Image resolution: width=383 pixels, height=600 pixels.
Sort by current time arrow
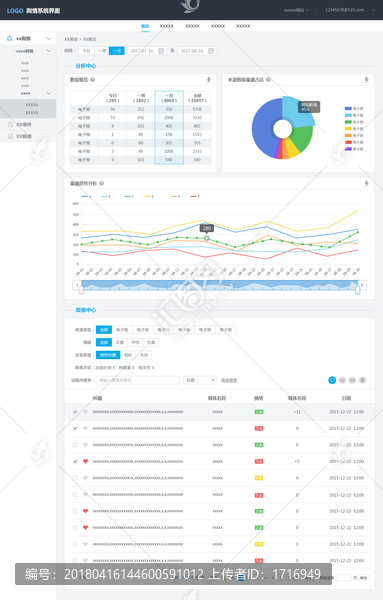(x=114, y=367)
